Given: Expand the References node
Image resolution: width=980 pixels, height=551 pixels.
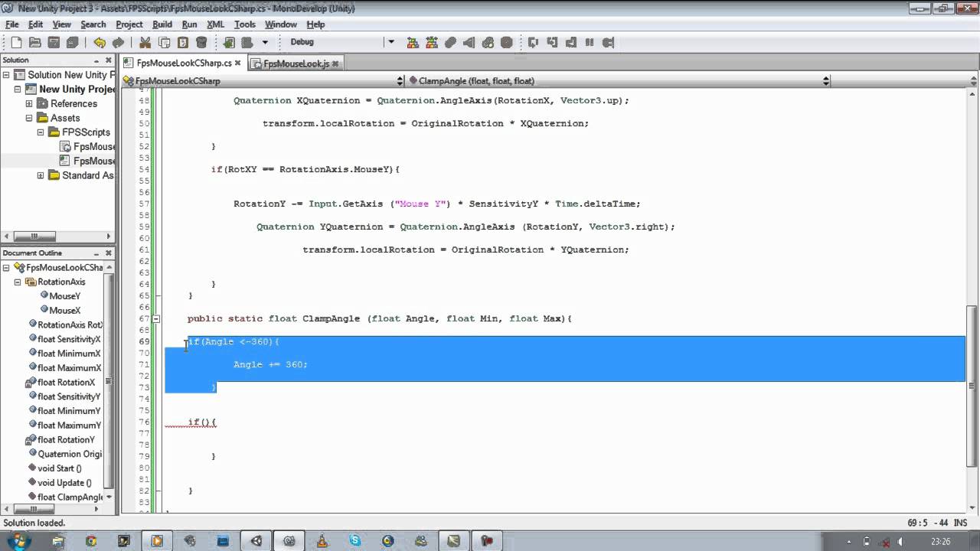Looking at the screenshot, I should coord(29,104).
